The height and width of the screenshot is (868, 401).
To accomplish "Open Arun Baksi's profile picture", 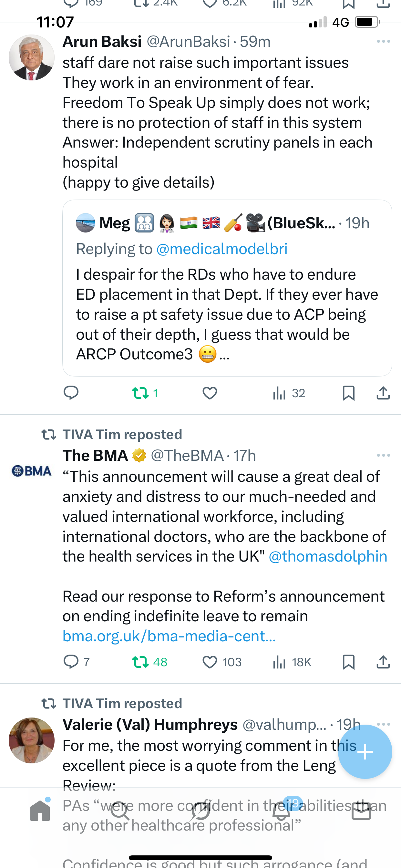I will pyautogui.click(x=32, y=57).
